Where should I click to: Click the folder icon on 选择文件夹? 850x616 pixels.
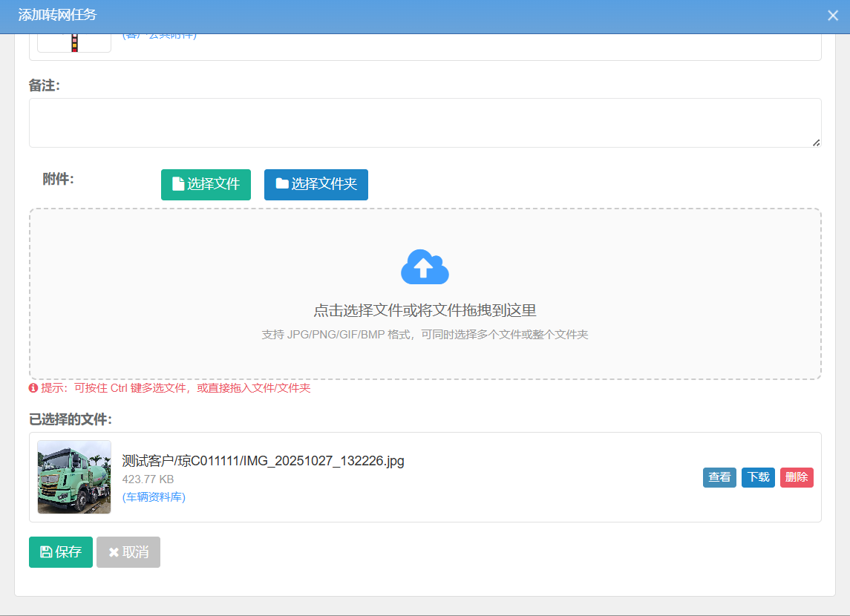282,184
